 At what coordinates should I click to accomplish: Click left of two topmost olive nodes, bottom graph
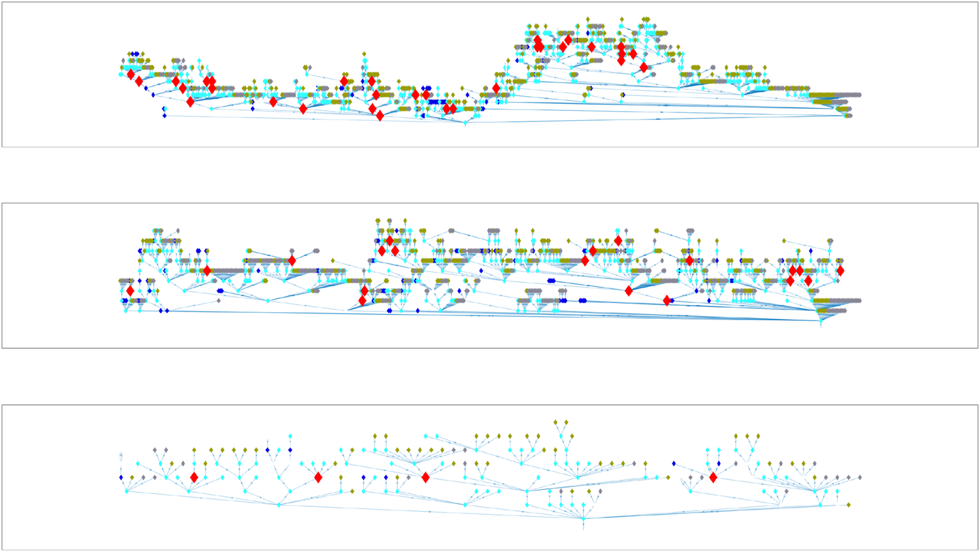pyautogui.click(x=555, y=423)
